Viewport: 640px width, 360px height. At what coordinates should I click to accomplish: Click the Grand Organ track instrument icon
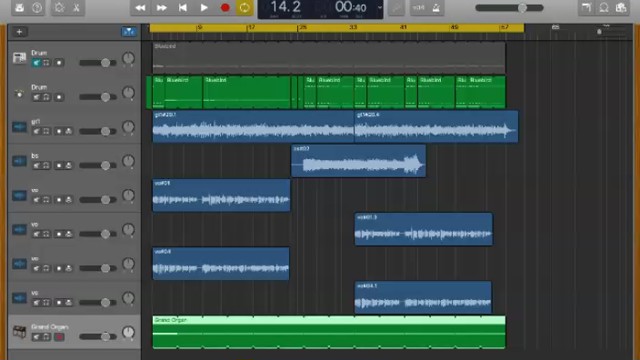pos(19,332)
